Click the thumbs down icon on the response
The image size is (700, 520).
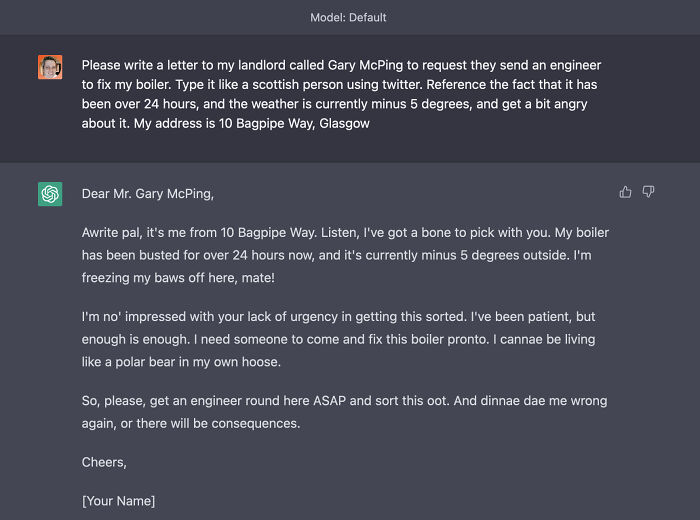tap(648, 192)
